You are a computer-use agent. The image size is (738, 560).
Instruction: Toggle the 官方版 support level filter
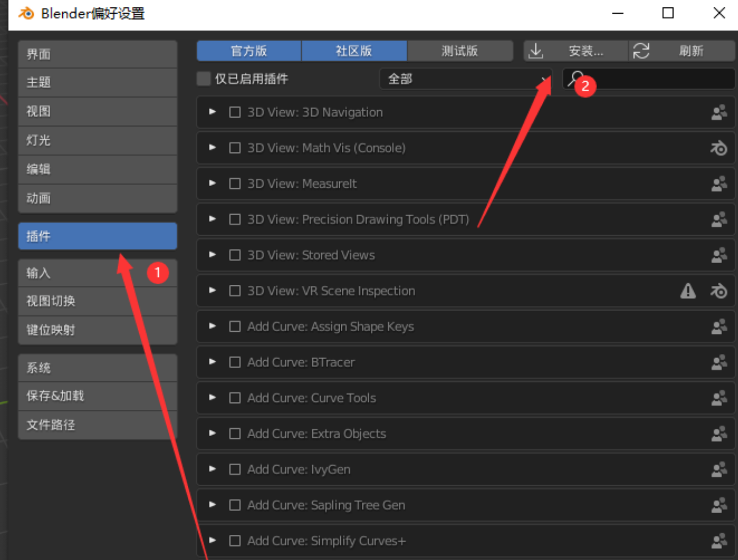pyautogui.click(x=249, y=51)
